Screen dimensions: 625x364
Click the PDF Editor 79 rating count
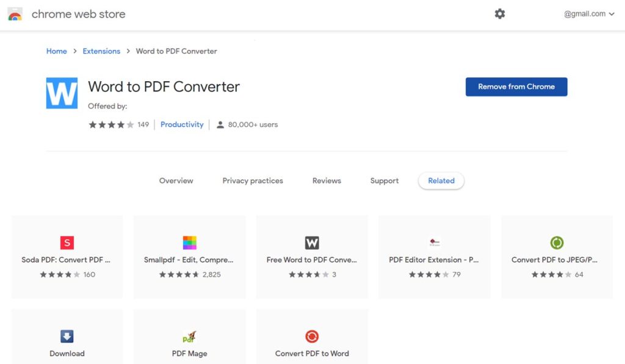[457, 274]
